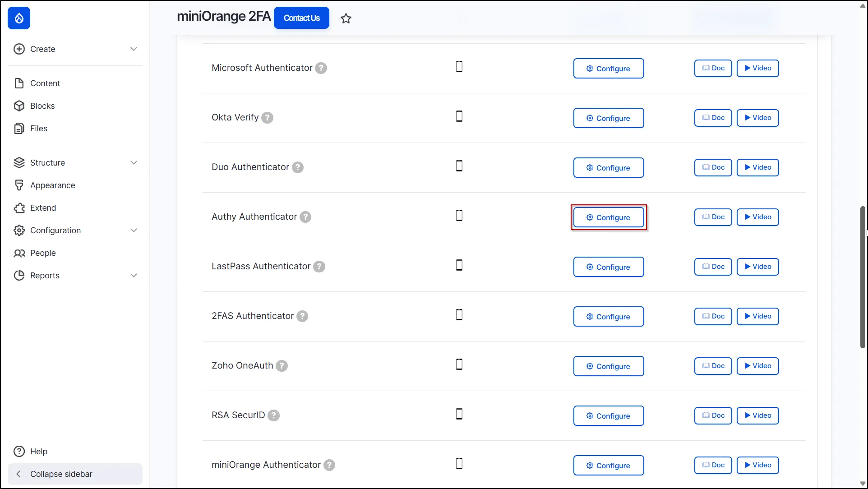868x489 pixels.
Task: Open help tooltip for Zoho OneAuth
Action: click(x=282, y=366)
